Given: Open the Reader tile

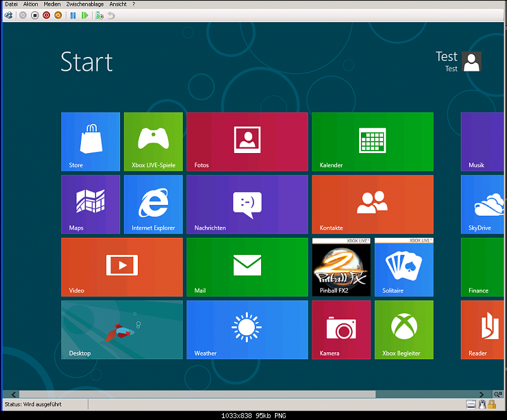Looking at the screenshot, I should [x=482, y=330].
